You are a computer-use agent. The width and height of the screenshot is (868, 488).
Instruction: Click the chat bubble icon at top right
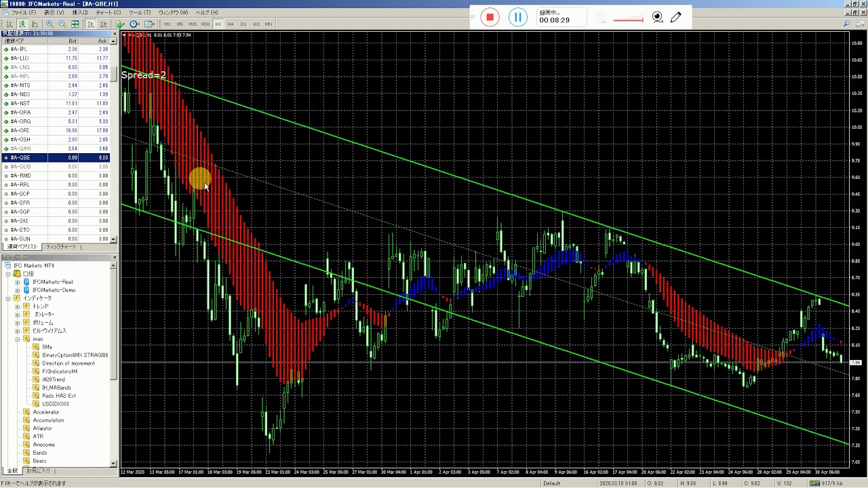tap(859, 24)
